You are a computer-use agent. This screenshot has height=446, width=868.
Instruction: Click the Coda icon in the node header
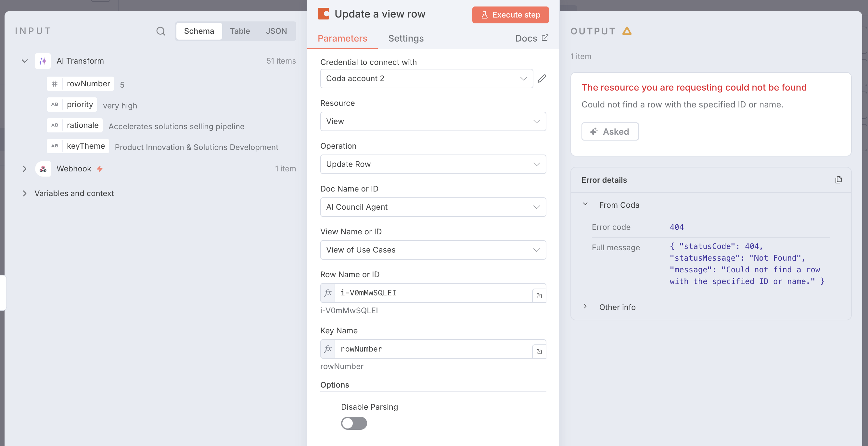323,14
